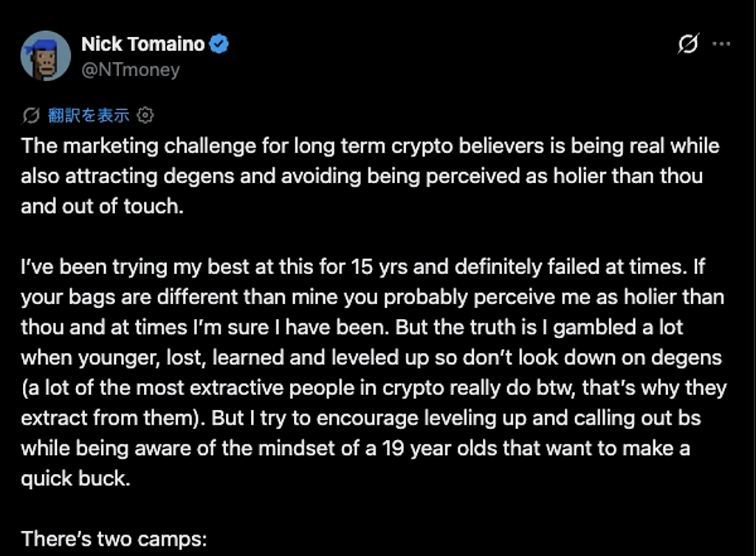This screenshot has height=556, width=756.
Task: Click the Nick Tomaino display name
Action: [143, 44]
